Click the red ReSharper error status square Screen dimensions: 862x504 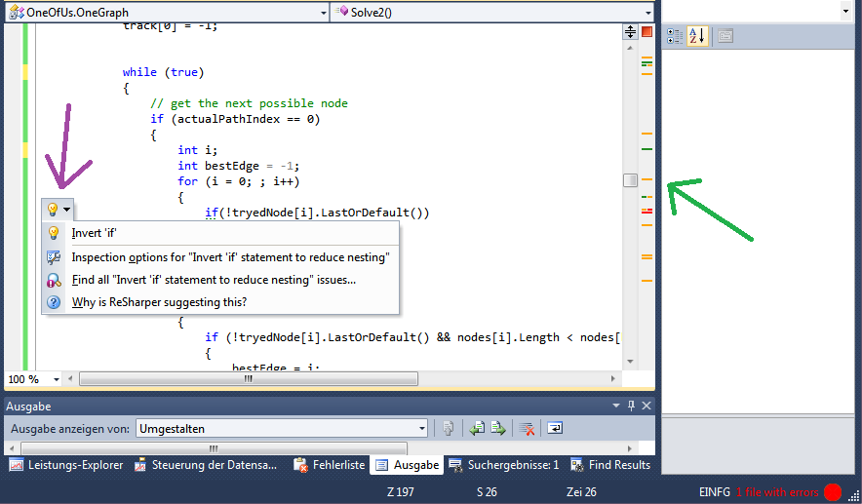pyautogui.click(x=647, y=32)
